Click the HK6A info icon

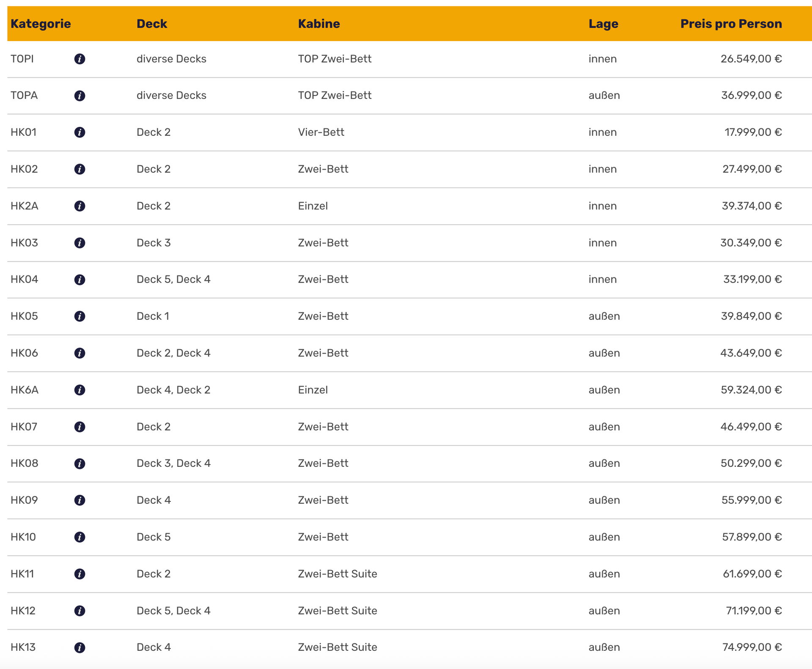coord(80,390)
